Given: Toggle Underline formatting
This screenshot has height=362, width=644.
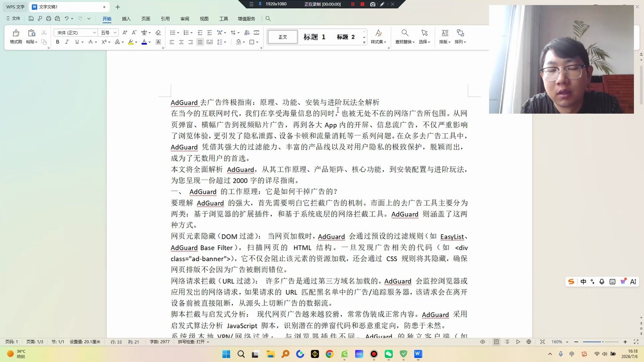Looking at the screenshot, I should [x=77, y=42].
